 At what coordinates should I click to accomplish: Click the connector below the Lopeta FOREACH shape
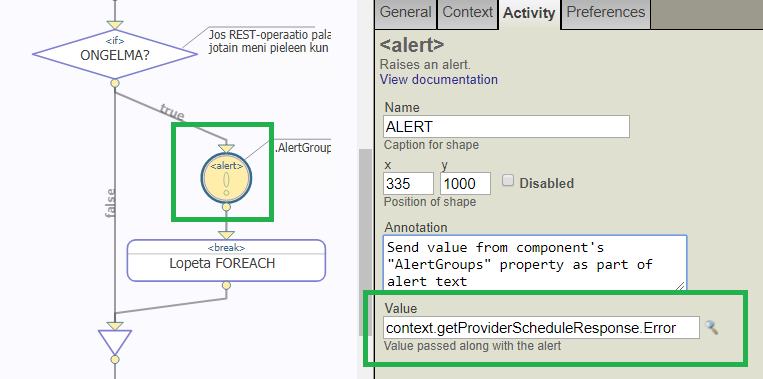[226, 286]
